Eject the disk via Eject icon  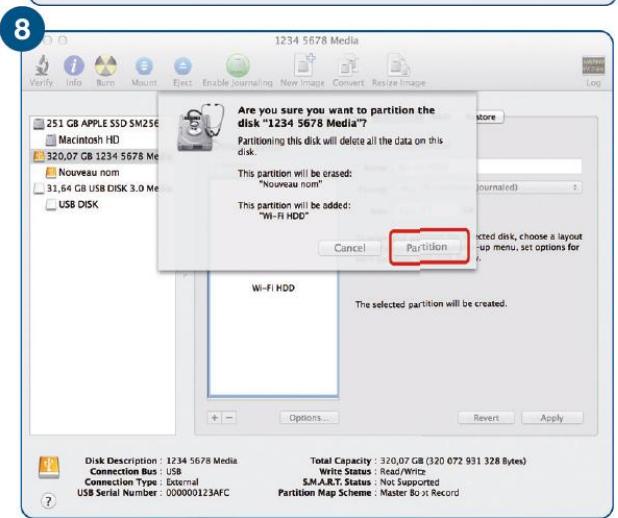[x=182, y=66]
